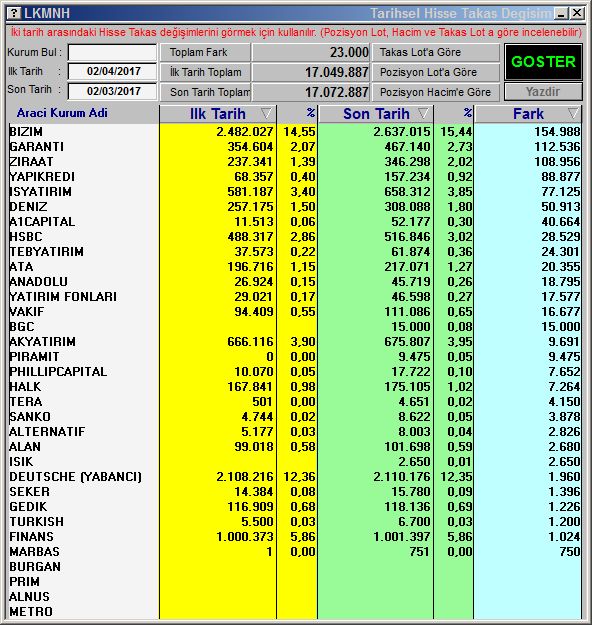Sort by the Ilk Tarih column arrow

point(267,114)
